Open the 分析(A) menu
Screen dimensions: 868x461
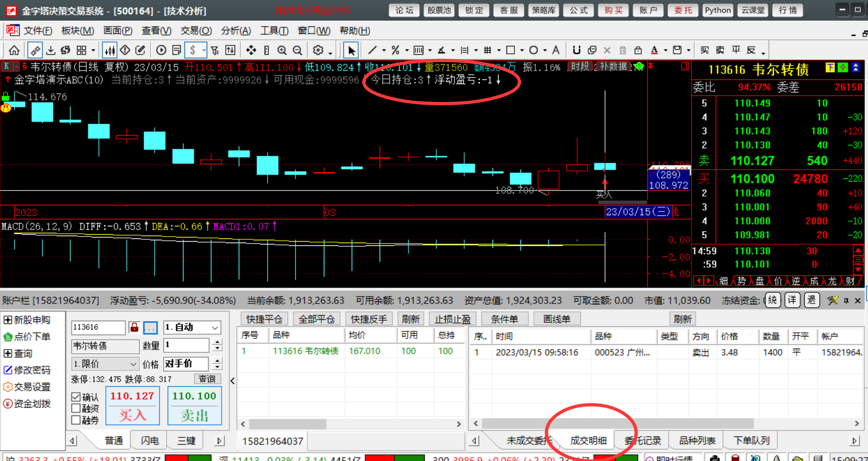(236, 31)
